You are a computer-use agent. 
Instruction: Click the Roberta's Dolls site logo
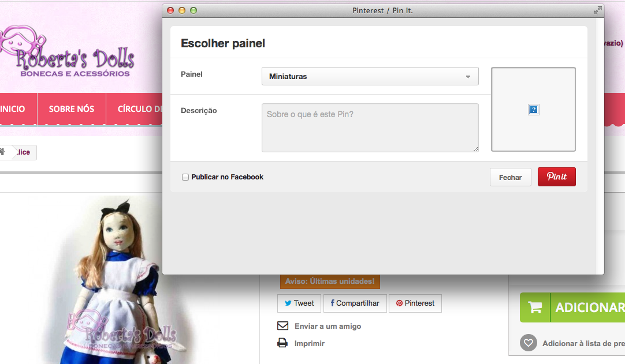pos(68,51)
